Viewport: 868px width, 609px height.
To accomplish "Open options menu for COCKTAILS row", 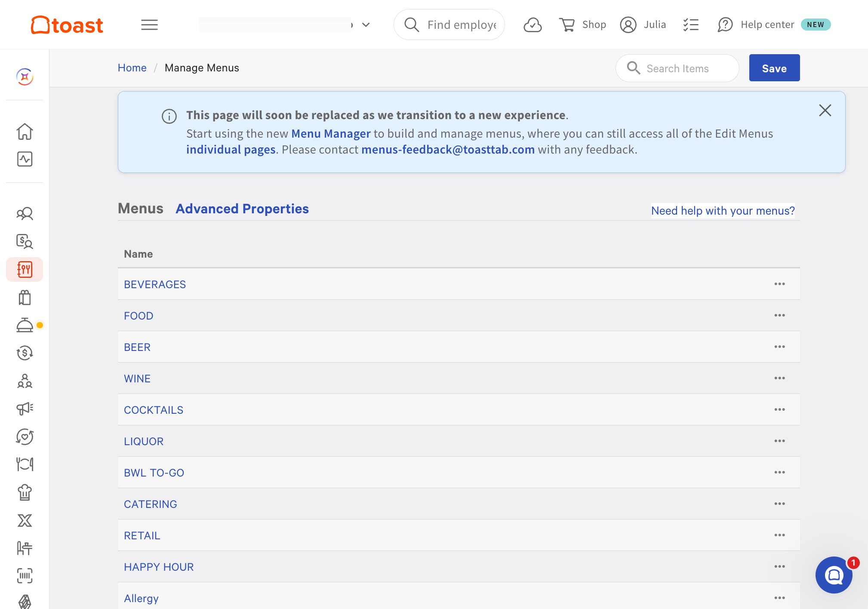I will (780, 409).
